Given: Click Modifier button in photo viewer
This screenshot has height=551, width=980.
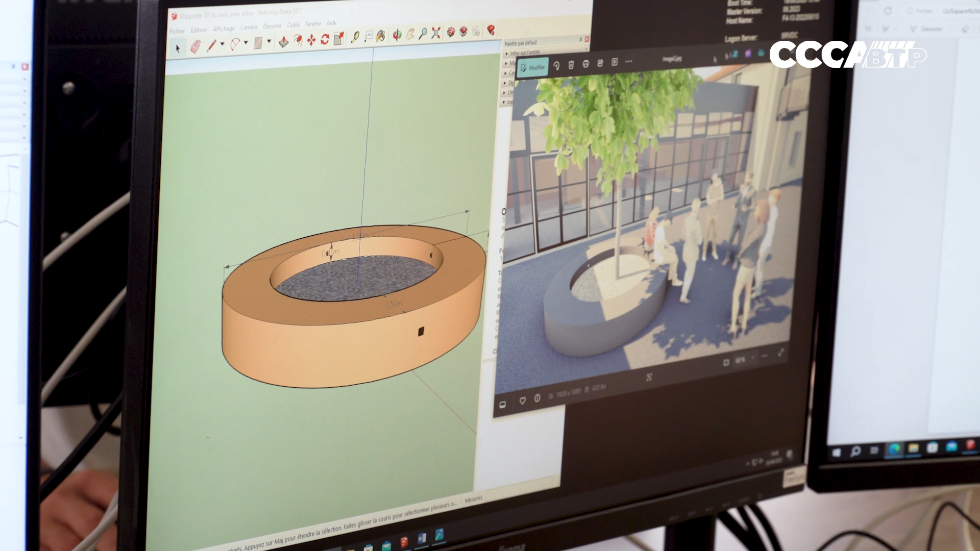Looking at the screenshot, I should click(532, 67).
